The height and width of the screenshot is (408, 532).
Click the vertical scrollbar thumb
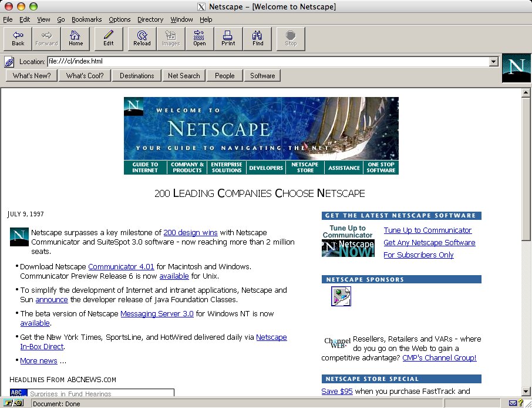click(526, 169)
